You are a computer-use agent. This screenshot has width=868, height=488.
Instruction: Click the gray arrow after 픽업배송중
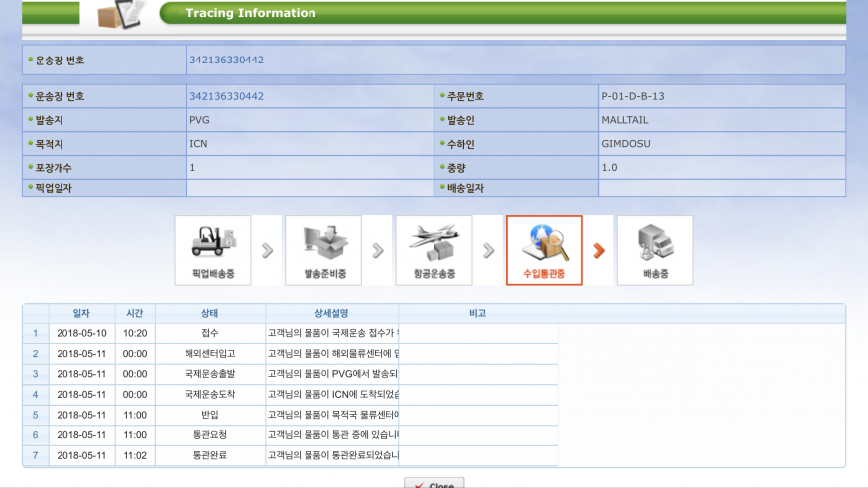tap(267, 250)
